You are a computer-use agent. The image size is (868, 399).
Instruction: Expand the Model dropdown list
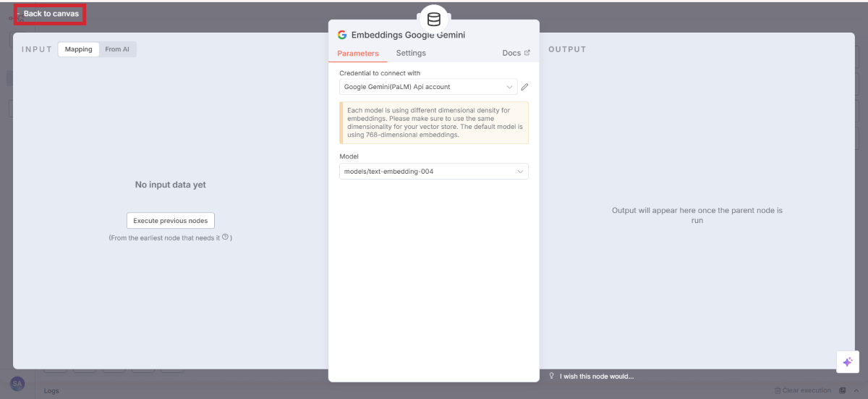coord(433,172)
